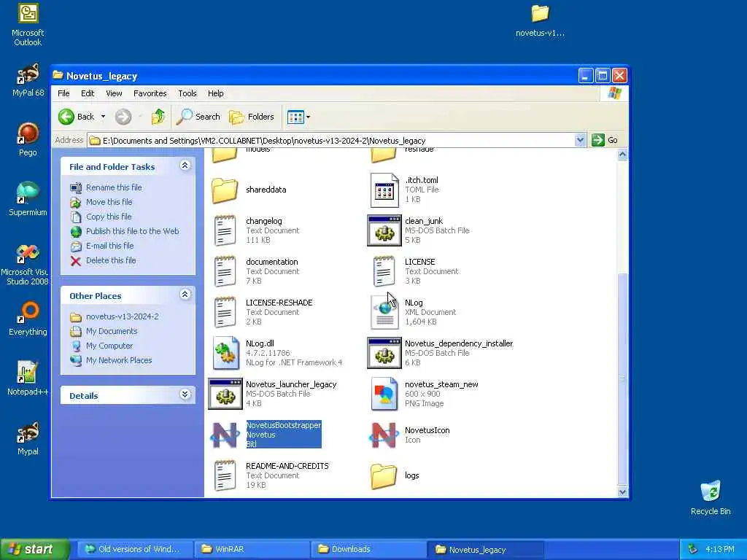The image size is (747, 560).
Task: Select LICENSE-RESHADE text document
Action: pos(263,312)
